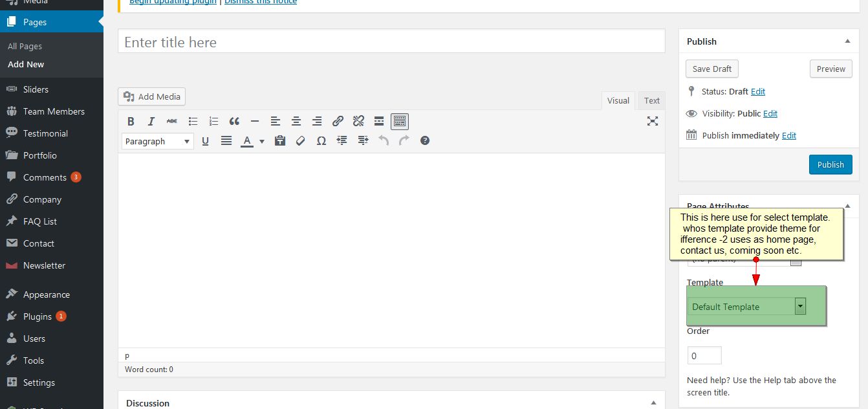Screen dimensions: 868x409
Task: Open the Paragraph format dropdown
Action: pos(157,141)
